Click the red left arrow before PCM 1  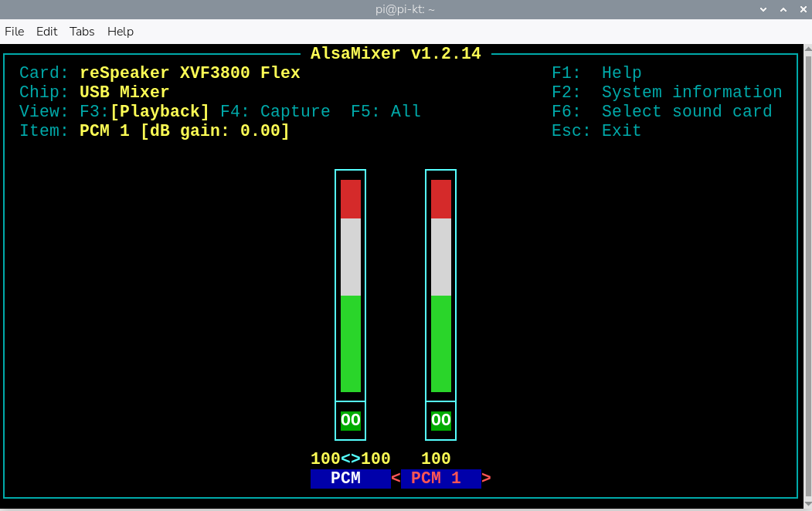(396, 479)
